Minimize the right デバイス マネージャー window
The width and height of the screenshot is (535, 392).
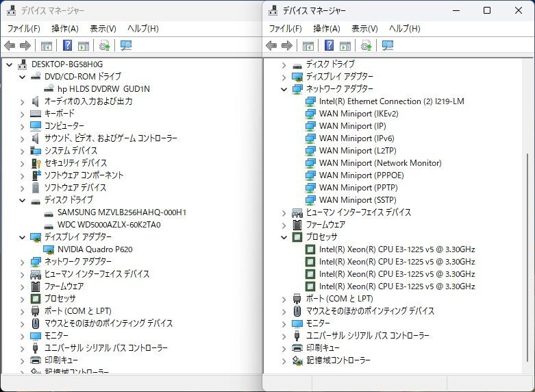coord(456,10)
